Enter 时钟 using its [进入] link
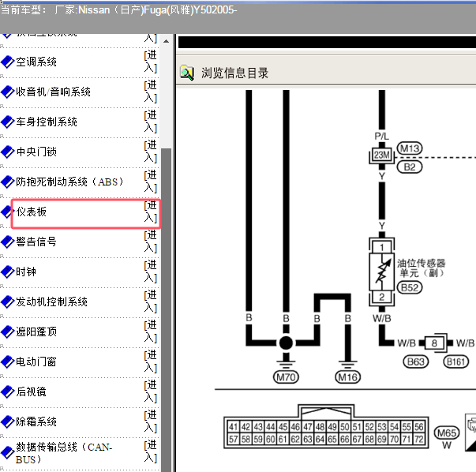The image size is (476, 472). click(x=151, y=272)
